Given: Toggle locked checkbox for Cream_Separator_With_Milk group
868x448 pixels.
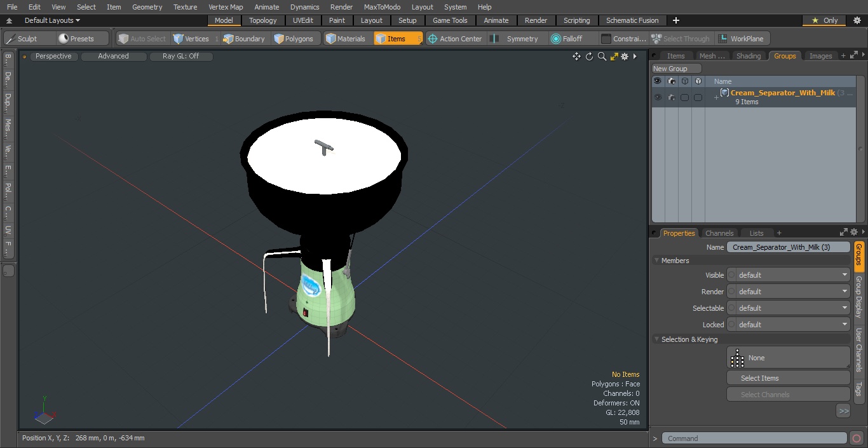Looking at the screenshot, I should click(x=698, y=97).
